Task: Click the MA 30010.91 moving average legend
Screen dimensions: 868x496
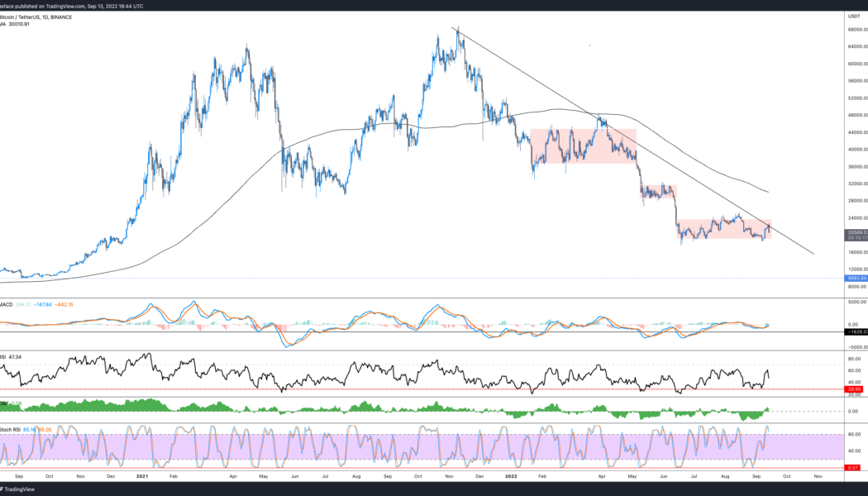Action: coord(17,24)
